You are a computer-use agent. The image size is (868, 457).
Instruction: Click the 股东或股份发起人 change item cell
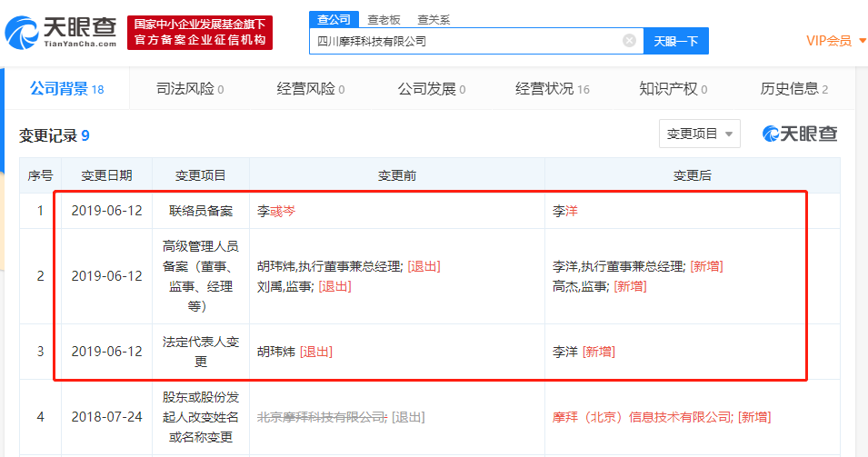pos(200,417)
